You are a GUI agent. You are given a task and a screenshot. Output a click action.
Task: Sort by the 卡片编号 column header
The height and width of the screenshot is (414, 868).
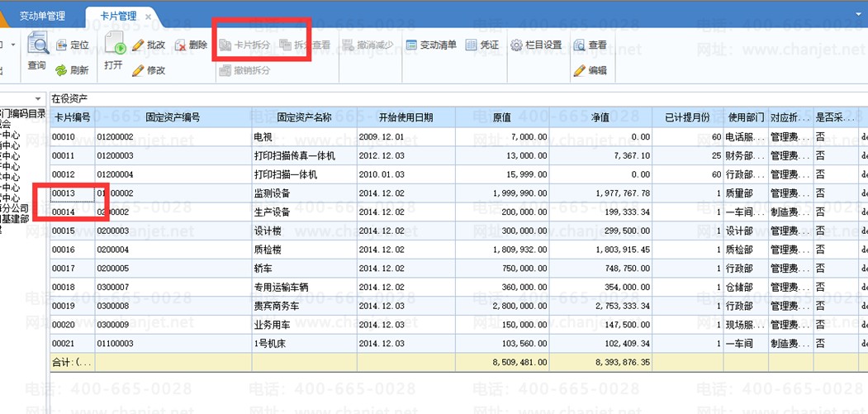click(73, 117)
